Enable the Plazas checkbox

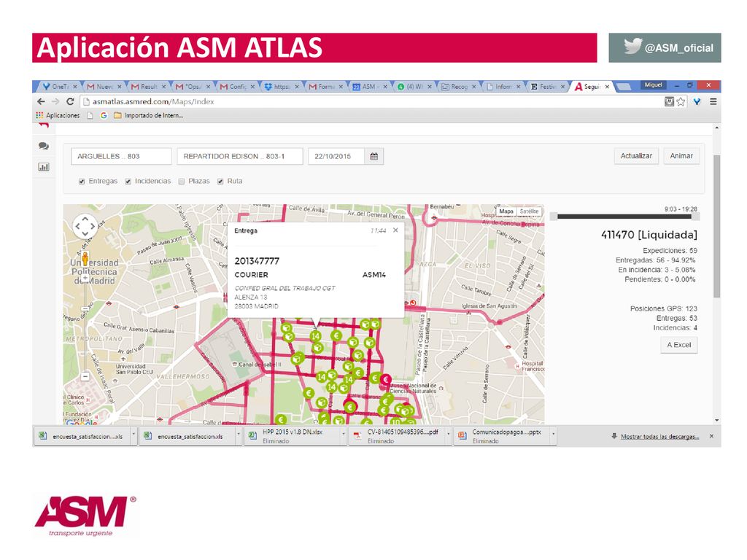(x=182, y=182)
